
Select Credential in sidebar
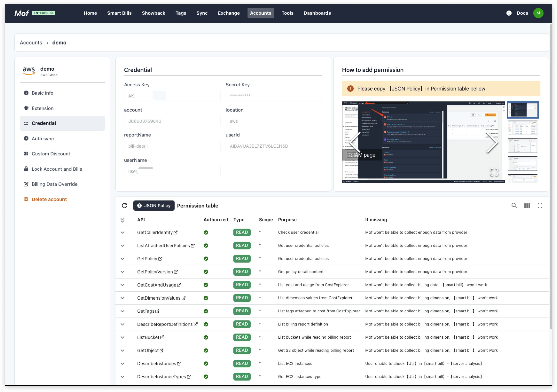[62, 123]
